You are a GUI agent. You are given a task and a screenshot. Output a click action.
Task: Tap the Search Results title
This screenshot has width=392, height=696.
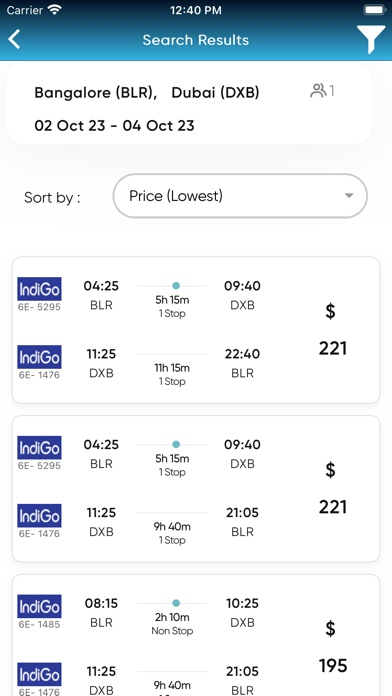pyautogui.click(x=196, y=40)
